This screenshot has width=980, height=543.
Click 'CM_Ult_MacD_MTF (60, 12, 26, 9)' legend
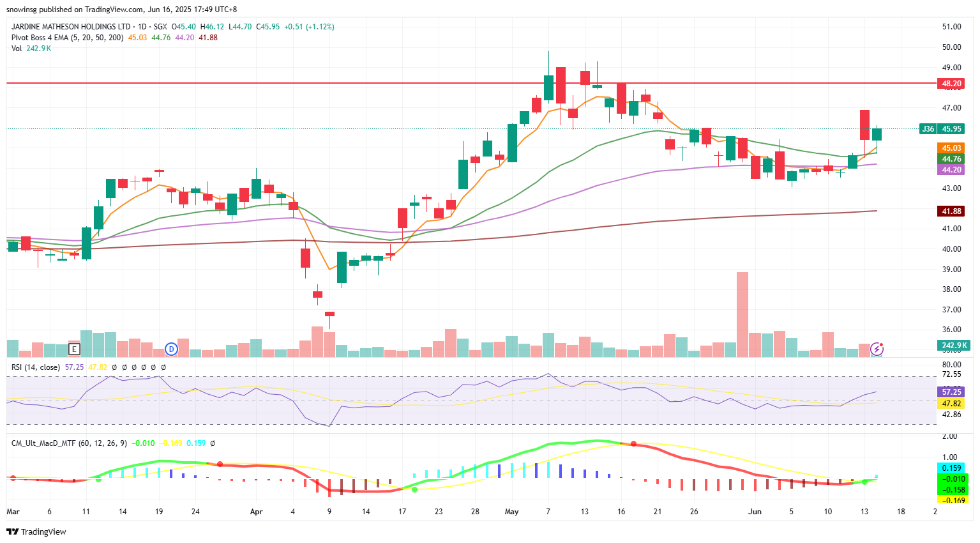tap(69, 443)
